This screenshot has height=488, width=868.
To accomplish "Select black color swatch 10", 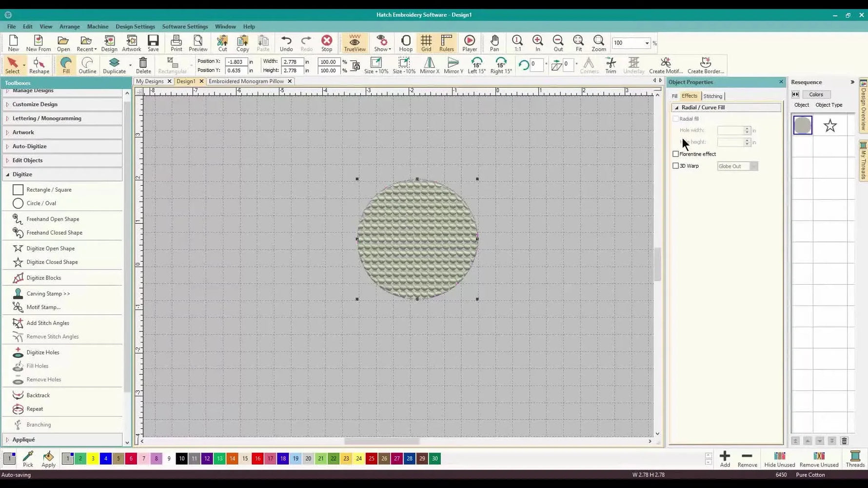I will coord(181,459).
